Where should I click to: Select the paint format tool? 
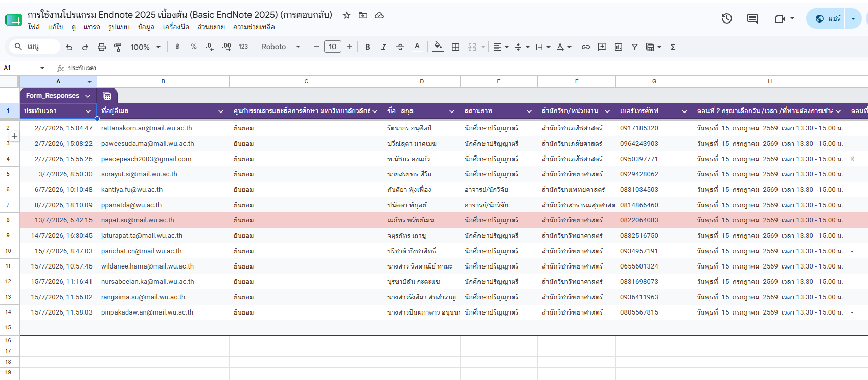[x=118, y=47]
